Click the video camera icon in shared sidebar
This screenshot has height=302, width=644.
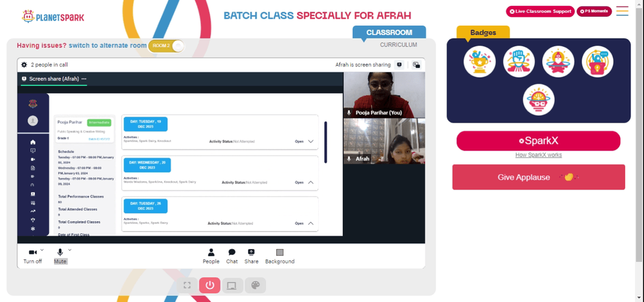point(33,159)
